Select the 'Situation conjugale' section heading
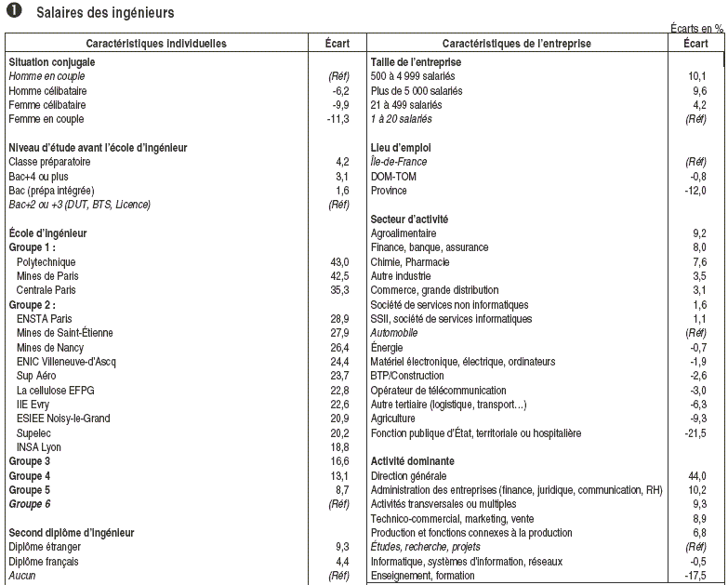728x585 pixels. (x=51, y=62)
